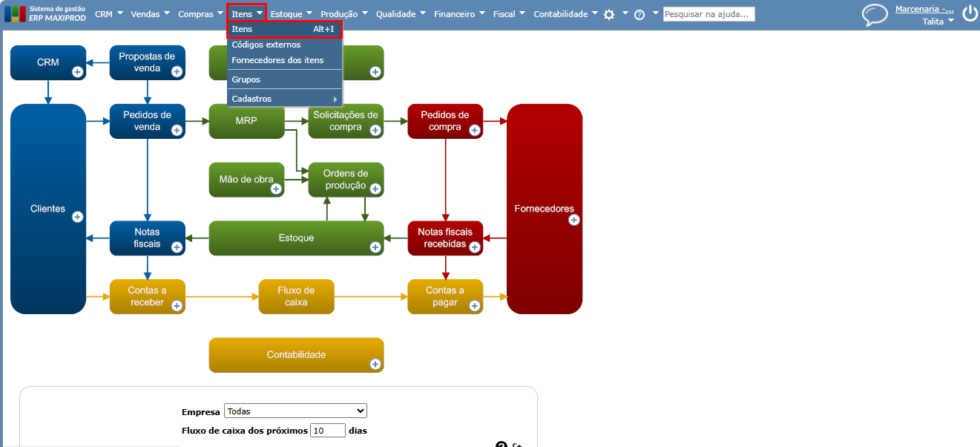Click plus icon on Contas a receber
980x447 pixels.
click(177, 305)
